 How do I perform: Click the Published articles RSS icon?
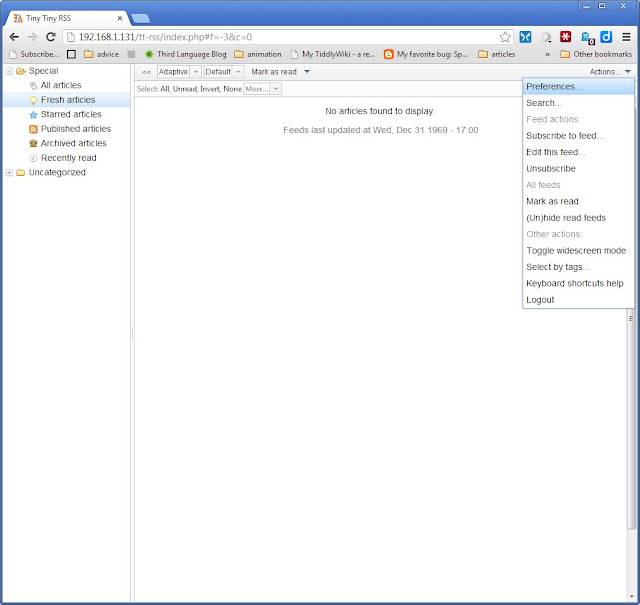[33, 129]
